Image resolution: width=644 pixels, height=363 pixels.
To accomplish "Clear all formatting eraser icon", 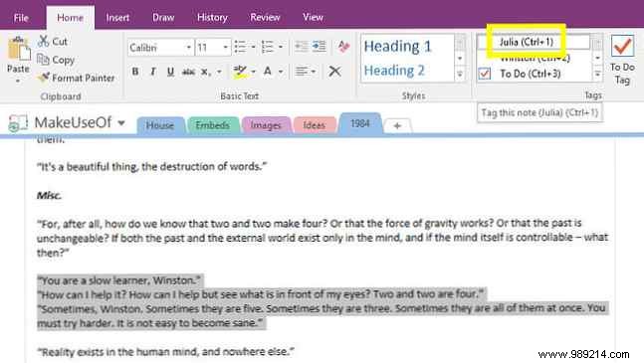I will (x=343, y=47).
